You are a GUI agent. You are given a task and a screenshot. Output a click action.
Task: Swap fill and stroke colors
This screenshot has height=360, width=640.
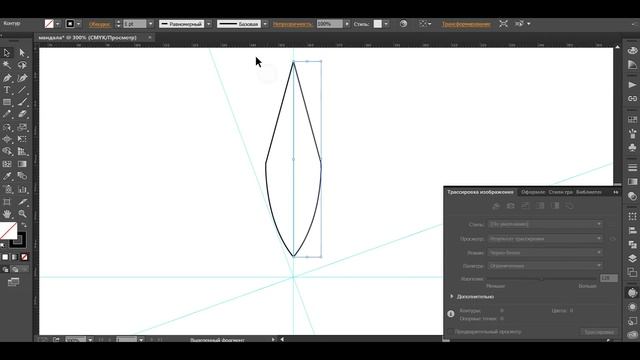pos(24,225)
